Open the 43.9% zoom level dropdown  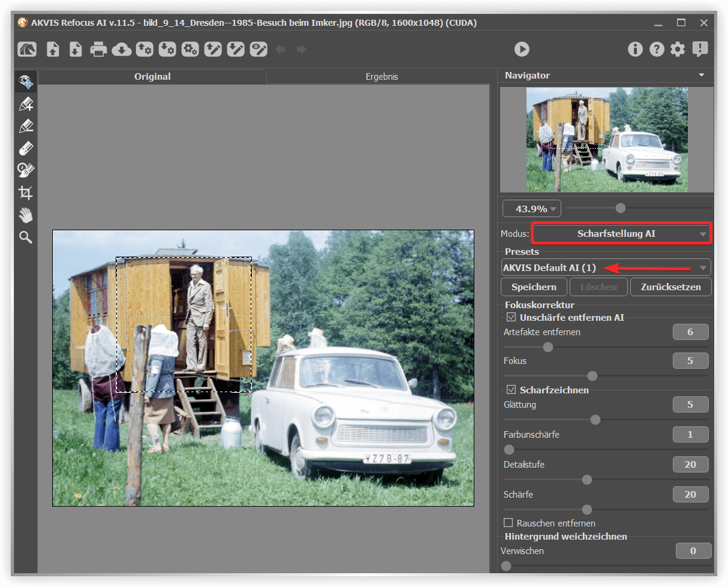[531, 209]
